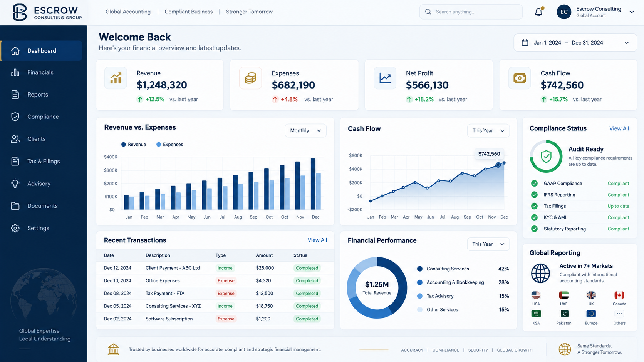Click the Client Payment - ABC Ltd row
This screenshot has height=362, width=644.
tap(215, 268)
